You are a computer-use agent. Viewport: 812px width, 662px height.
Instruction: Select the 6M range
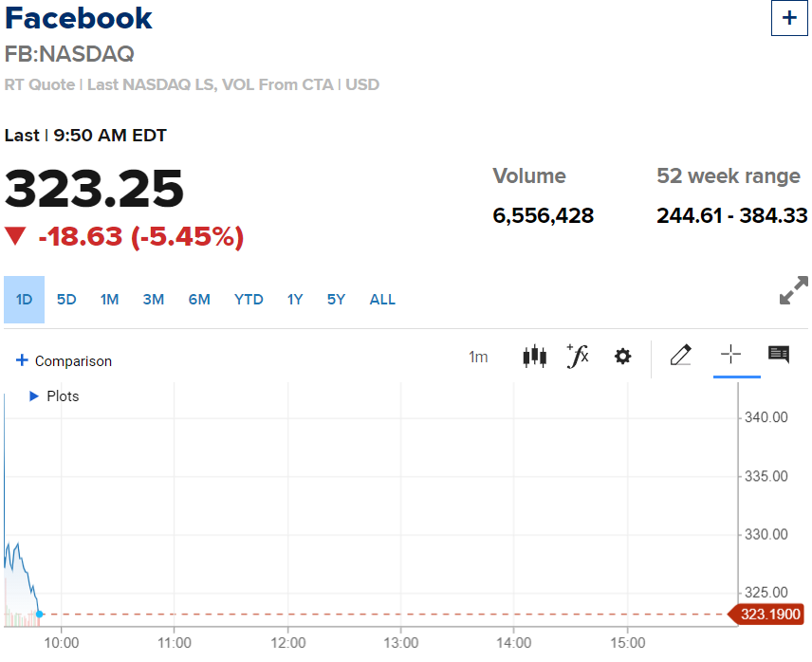point(199,300)
